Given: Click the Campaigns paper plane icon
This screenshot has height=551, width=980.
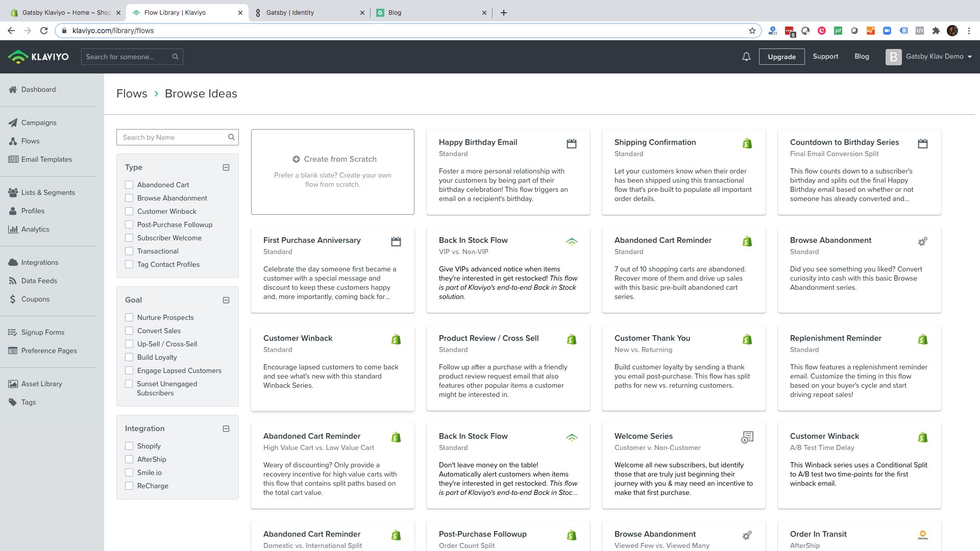Looking at the screenshot, I should [x=13, y=122].
